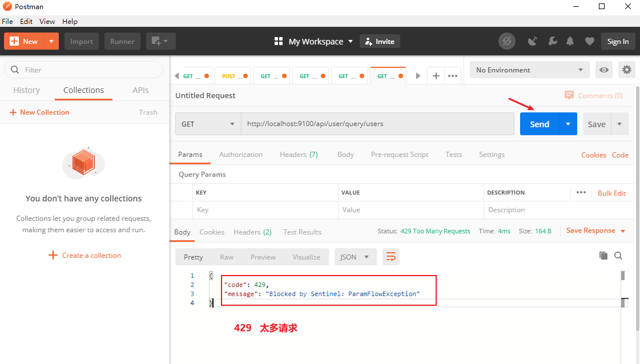Screen dimensions: 640x364
Task: Show the response Headers (2) tab
Action: [x=252, y=232]
